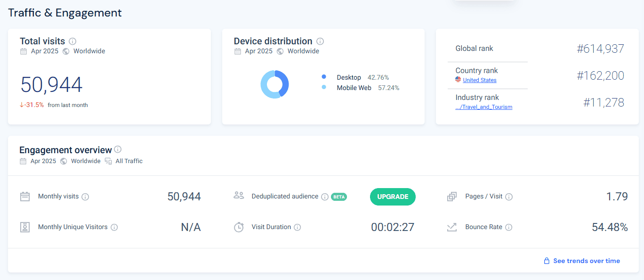Open the Travel_and_Tourism industry link
The width and height of the screenshot is (644, 280).
(x=484, y=107)
